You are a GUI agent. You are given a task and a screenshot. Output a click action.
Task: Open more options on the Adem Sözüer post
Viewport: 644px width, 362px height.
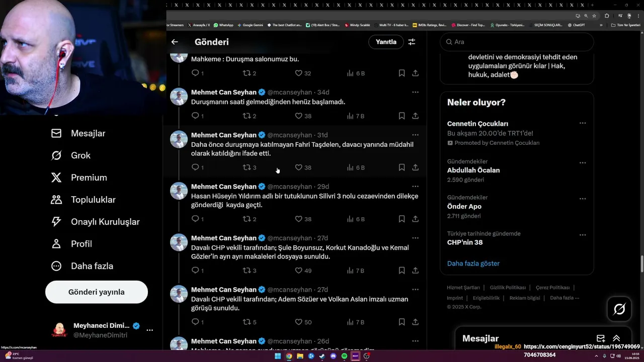415,290
